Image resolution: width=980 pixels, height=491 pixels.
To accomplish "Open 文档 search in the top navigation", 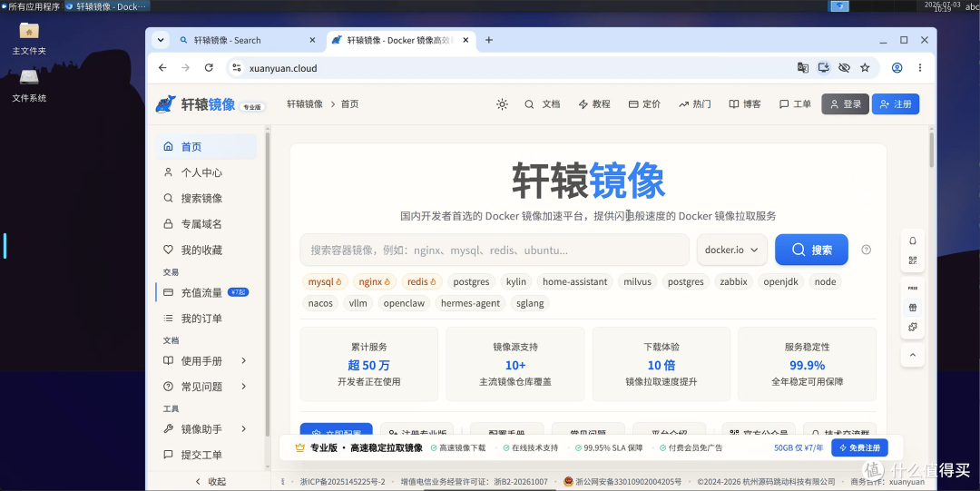I will coord(543,104).
